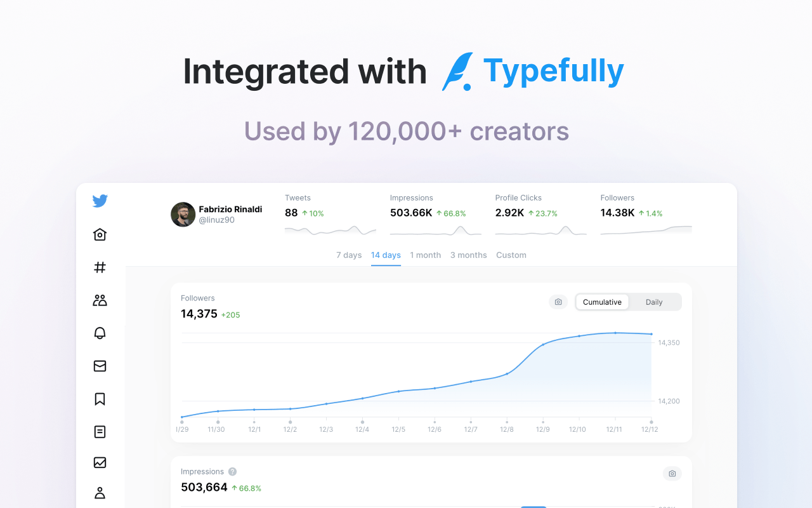Take screenshot of Followers chart

(558, 302)
